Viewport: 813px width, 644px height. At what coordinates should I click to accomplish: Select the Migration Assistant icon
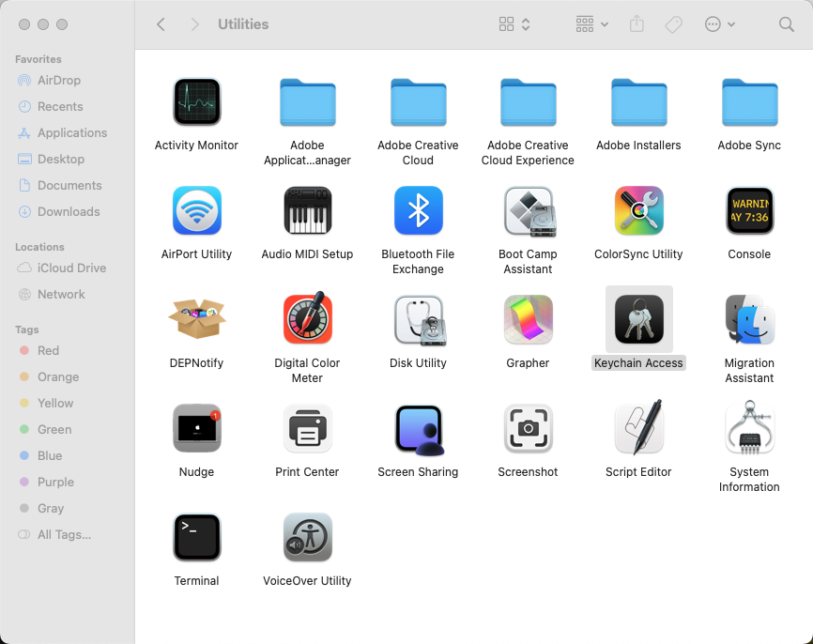749,319
